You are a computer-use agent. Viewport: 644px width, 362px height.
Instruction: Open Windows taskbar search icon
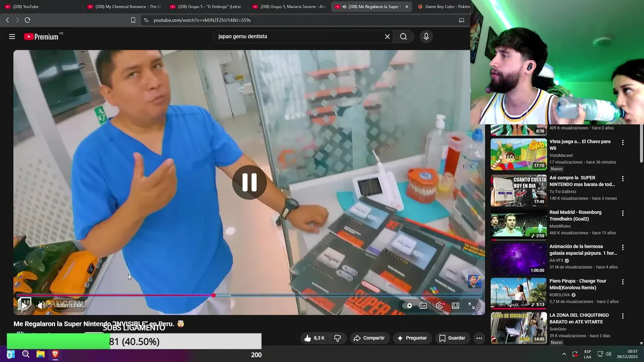(x=26, y=354)
